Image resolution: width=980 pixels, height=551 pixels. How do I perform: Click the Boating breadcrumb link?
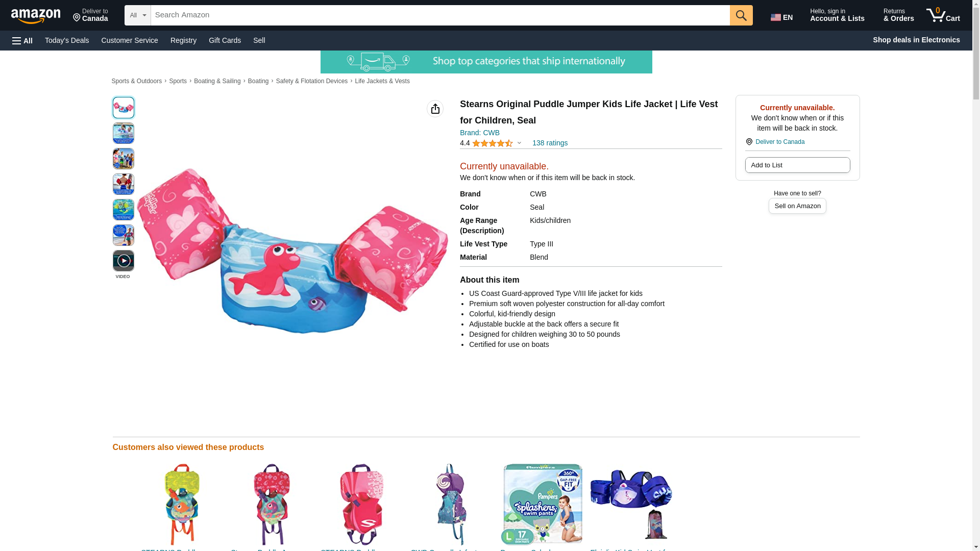[x=258, y=81]
